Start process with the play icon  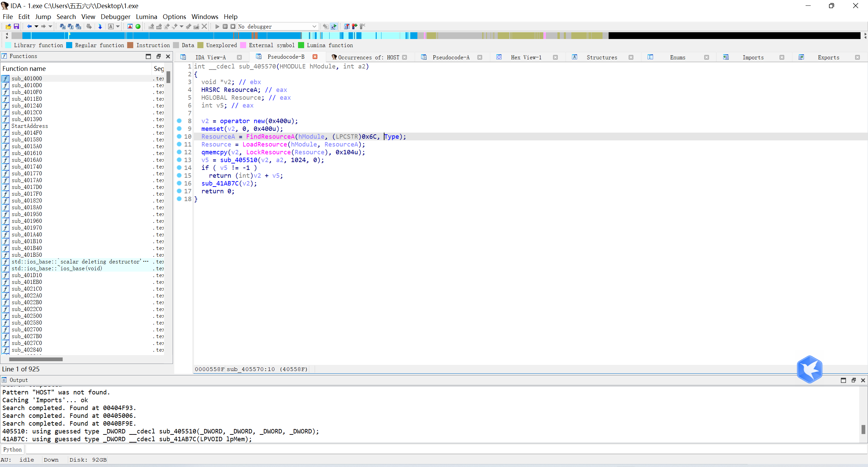click(x=217, y=26)
